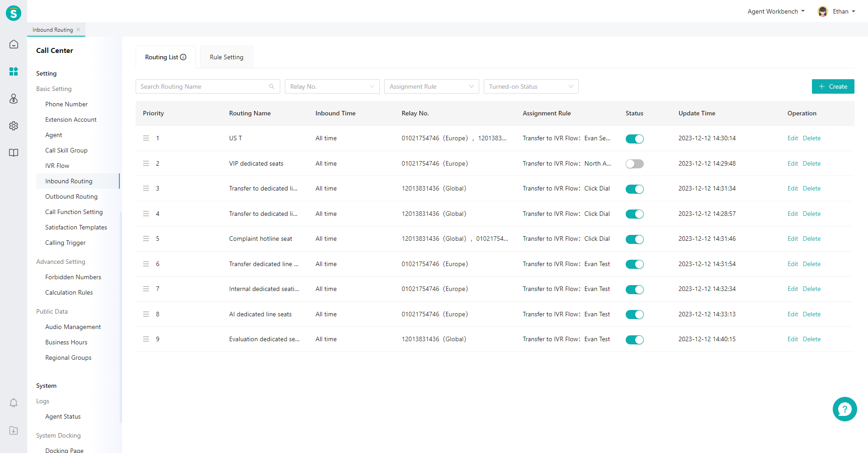The height and width of the screenshot is (453, 868).
Task: Grab the drag handle for priority 1 row
Action: click(146, 138)
